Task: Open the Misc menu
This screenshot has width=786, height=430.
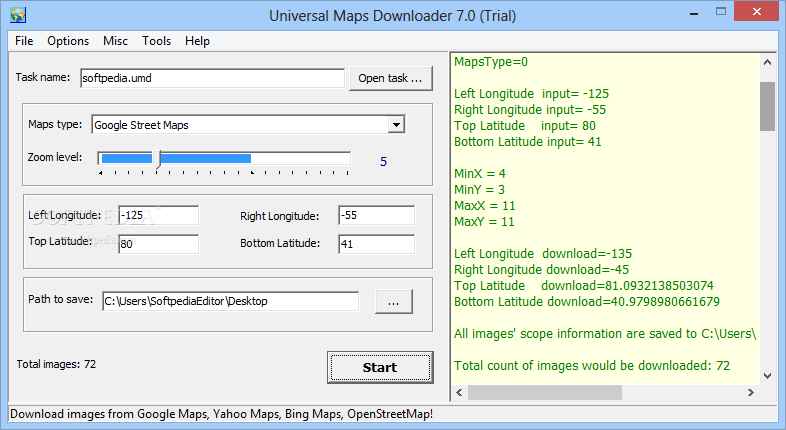Action: click(115, 41)
